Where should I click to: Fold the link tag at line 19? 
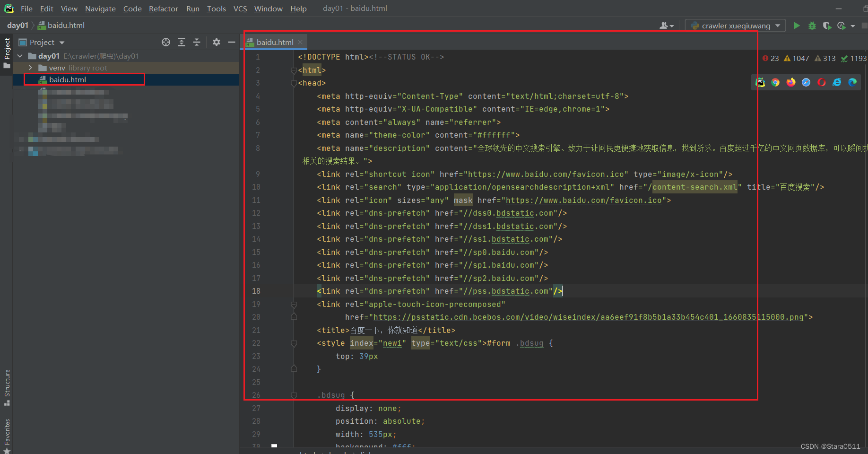pyautogui.click(x=294, y=305)
